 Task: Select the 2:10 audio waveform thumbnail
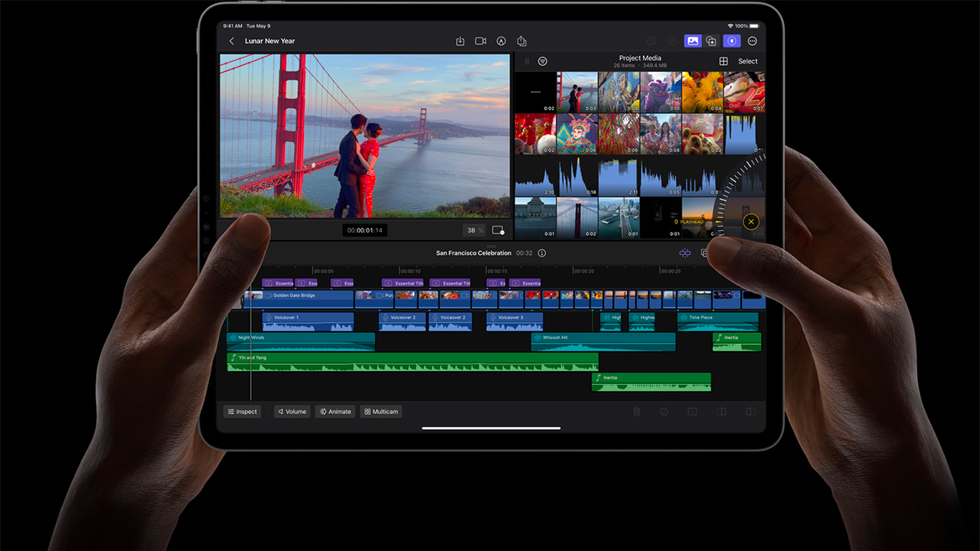(x=535, y=176)
